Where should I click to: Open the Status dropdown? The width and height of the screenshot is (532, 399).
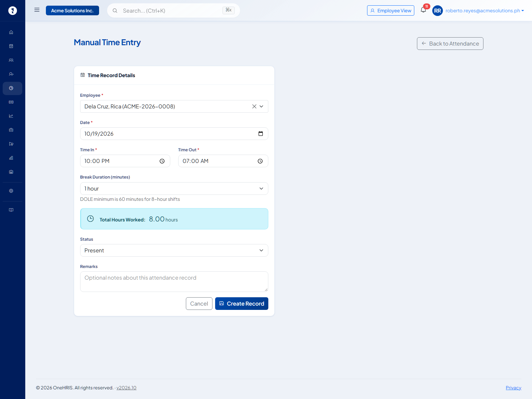174,250
